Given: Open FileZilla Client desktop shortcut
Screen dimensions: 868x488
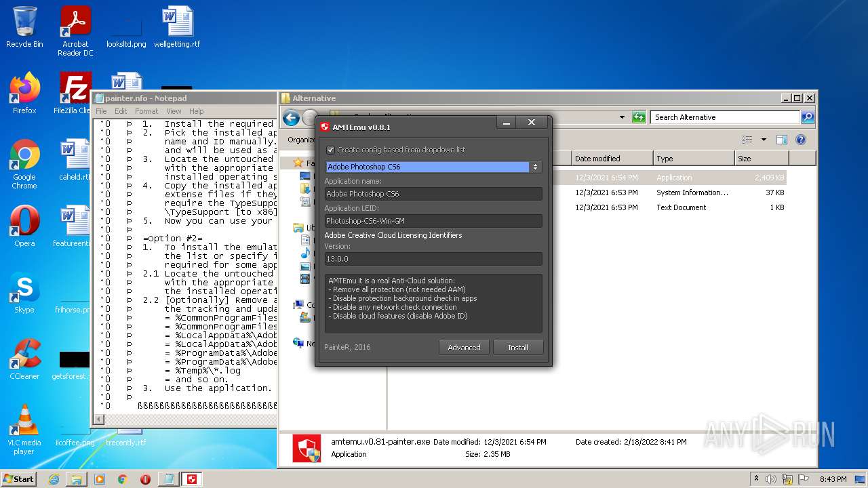Looking at the screenshot, I should click(75, 94).
